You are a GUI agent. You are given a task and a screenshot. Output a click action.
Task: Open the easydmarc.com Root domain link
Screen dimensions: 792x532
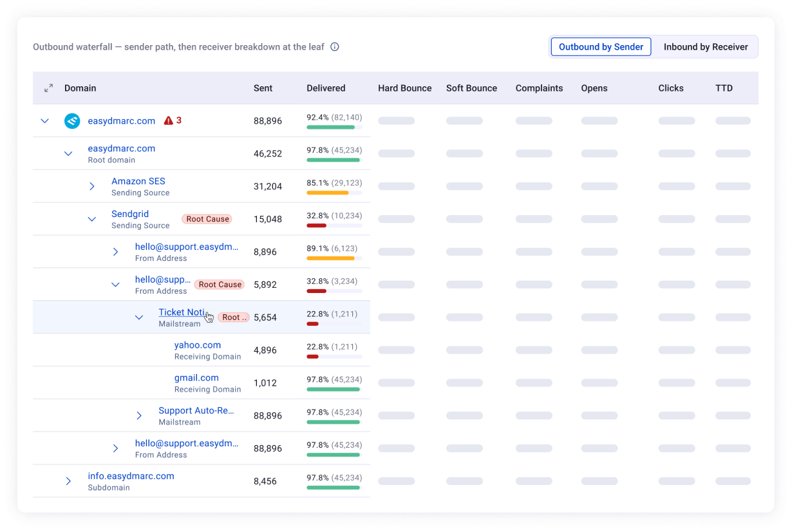tap(122, 148)
